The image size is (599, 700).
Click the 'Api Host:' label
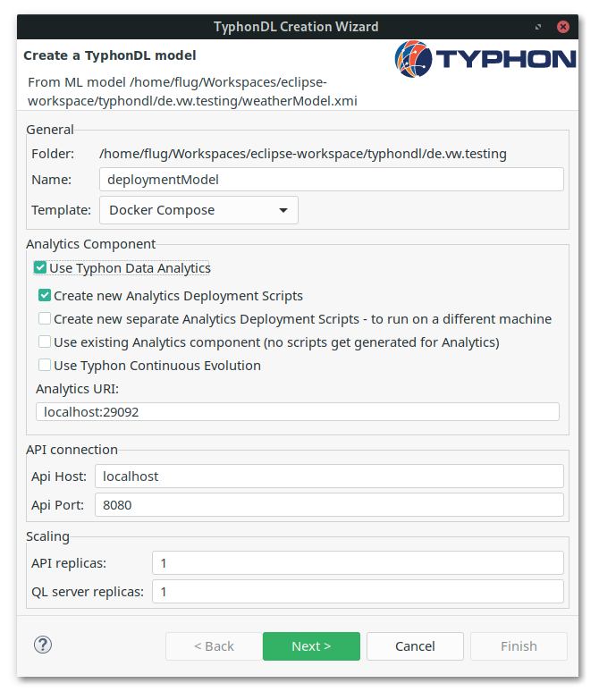coord(59,477)
